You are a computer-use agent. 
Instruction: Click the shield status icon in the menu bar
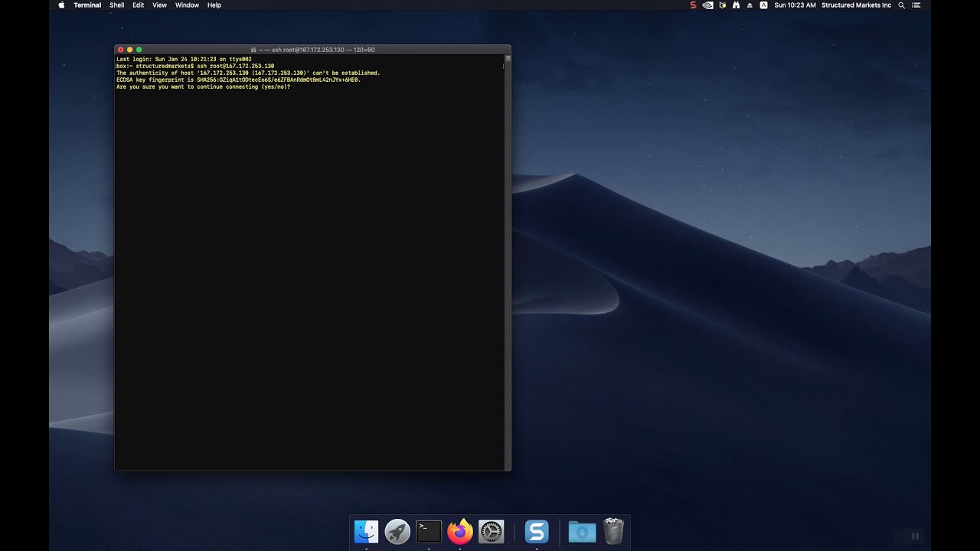tap(723, 5)
